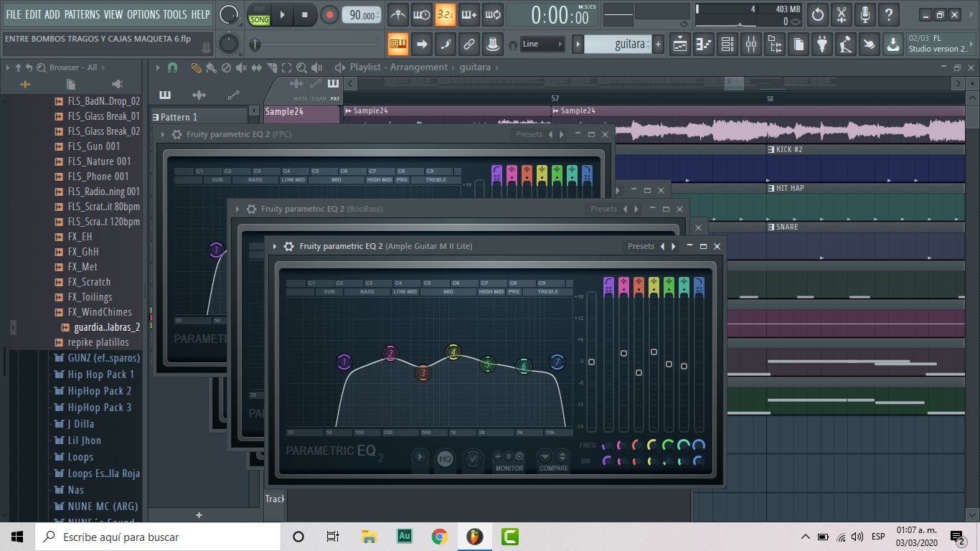Click Presets on the Ample Guitar EQ
Screen dimensions: 980x551
click(x=641, y=246)
